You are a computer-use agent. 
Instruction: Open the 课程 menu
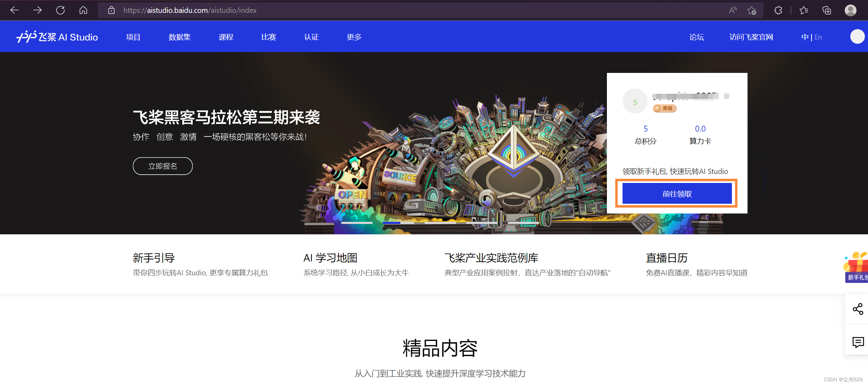click(226, 37)
